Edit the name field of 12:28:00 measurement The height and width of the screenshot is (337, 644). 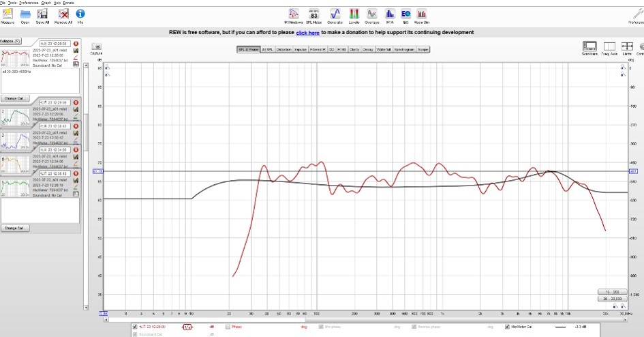point(55,44)
